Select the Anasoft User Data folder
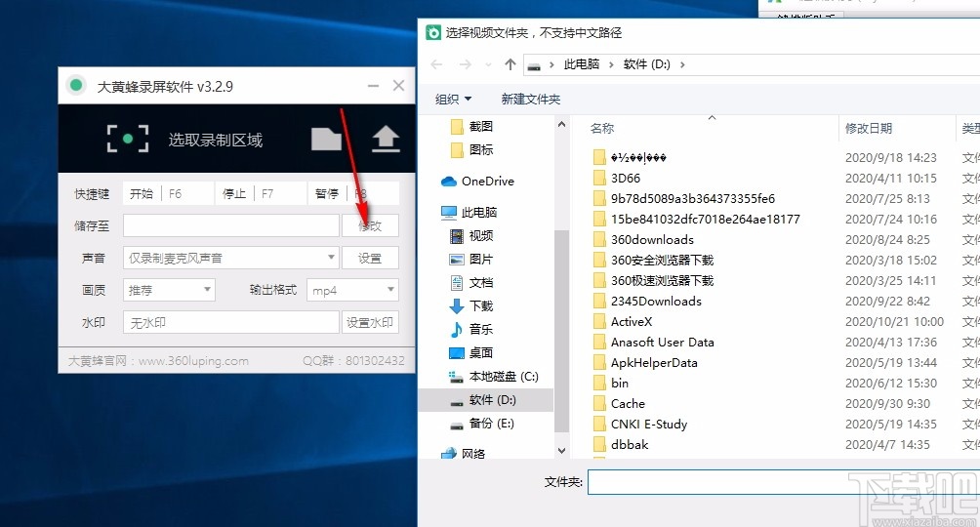The height and width of the screenshot is (527, 980). click(663, 342)
